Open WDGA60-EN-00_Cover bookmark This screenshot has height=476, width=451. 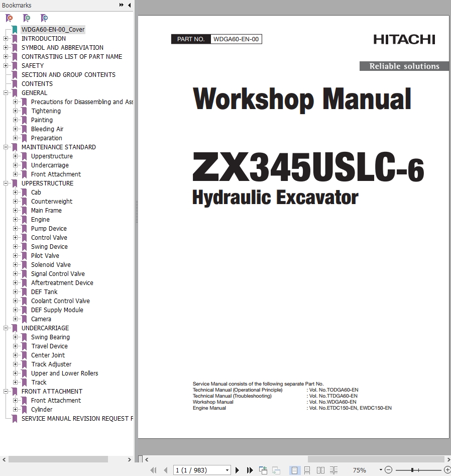tap(53, 30)
